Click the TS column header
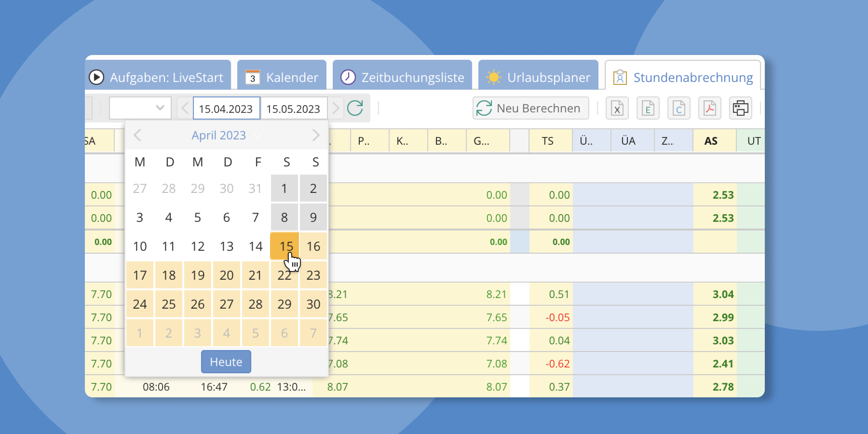This screenshot has height=434, width=868. click(x=551, y=140)
